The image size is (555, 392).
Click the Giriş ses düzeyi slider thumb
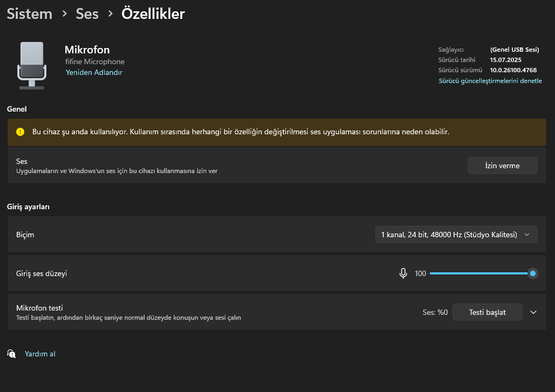(532, 273)
